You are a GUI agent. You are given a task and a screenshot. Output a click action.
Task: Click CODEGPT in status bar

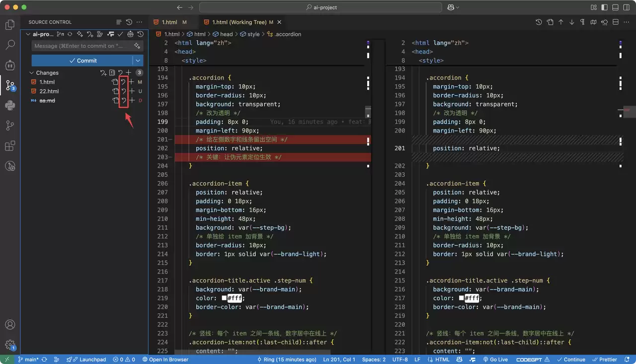coord(533,360)
